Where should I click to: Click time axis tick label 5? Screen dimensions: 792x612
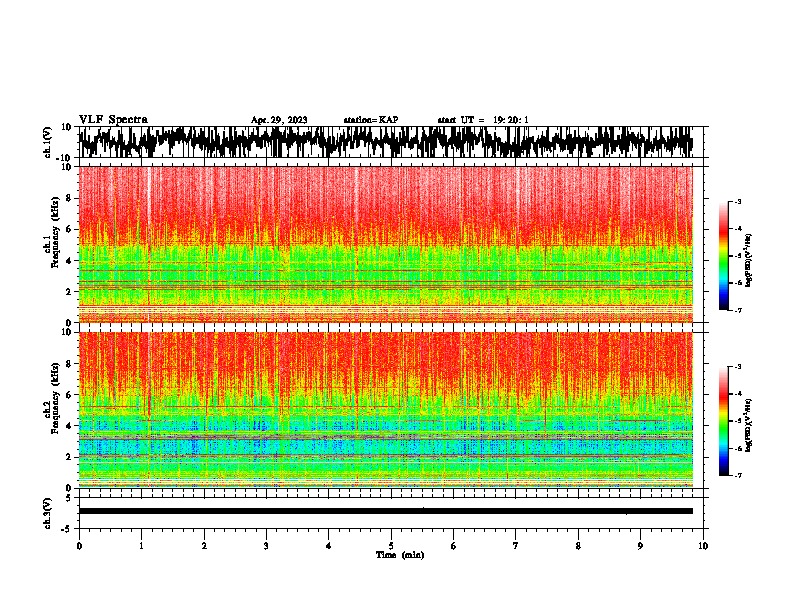(x=391, y=546)
